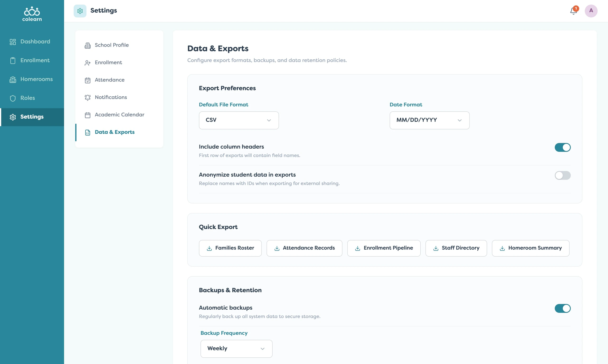Click red notification count badge
The height and width of the screenshot is (364, 608).
(576, 9)
